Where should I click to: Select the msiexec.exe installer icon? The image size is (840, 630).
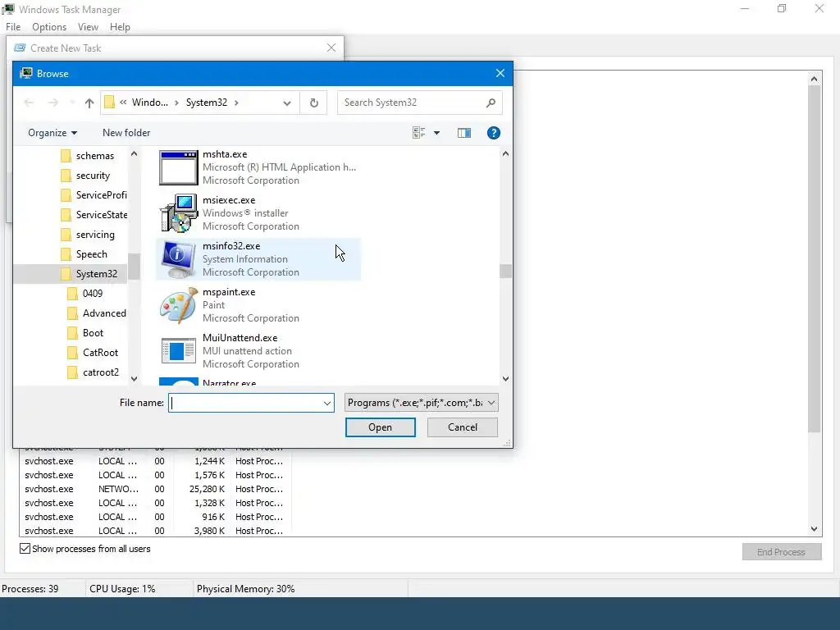tap(178, 213)
